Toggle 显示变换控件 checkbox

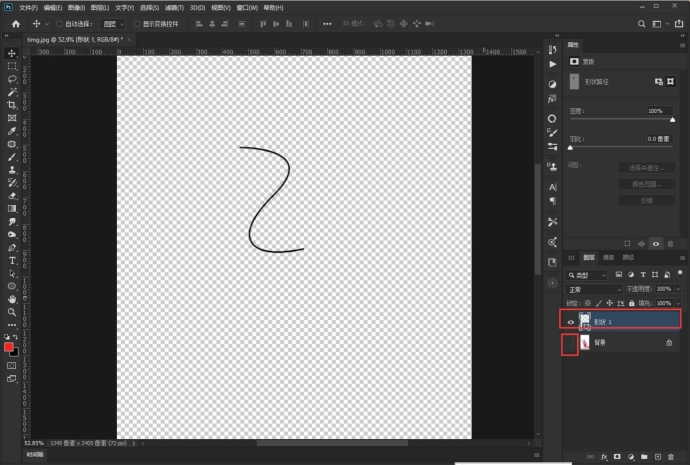tap(137, 24)
